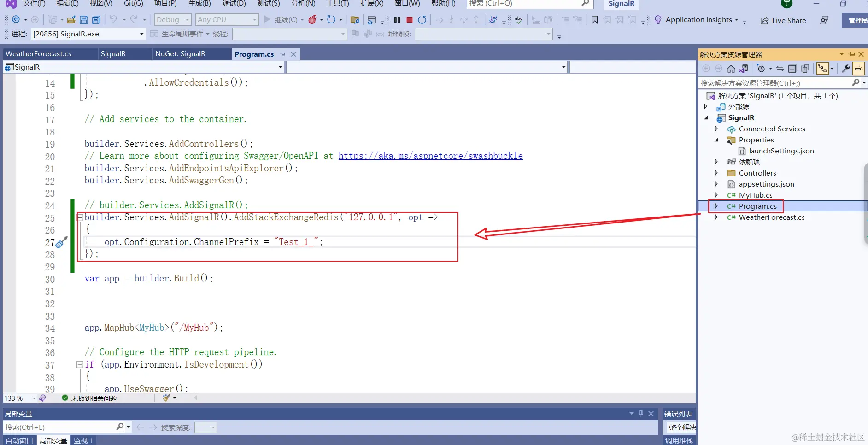Image resolution: width=868 pixels, height=445 pixels.
Task: Stop debugging with the red square
Action: (410, 20)
